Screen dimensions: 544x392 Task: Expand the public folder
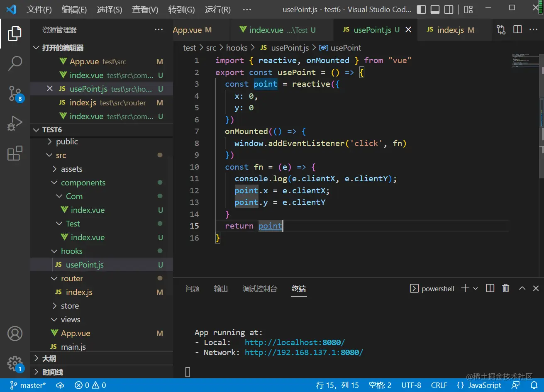[x=66, y=141]
